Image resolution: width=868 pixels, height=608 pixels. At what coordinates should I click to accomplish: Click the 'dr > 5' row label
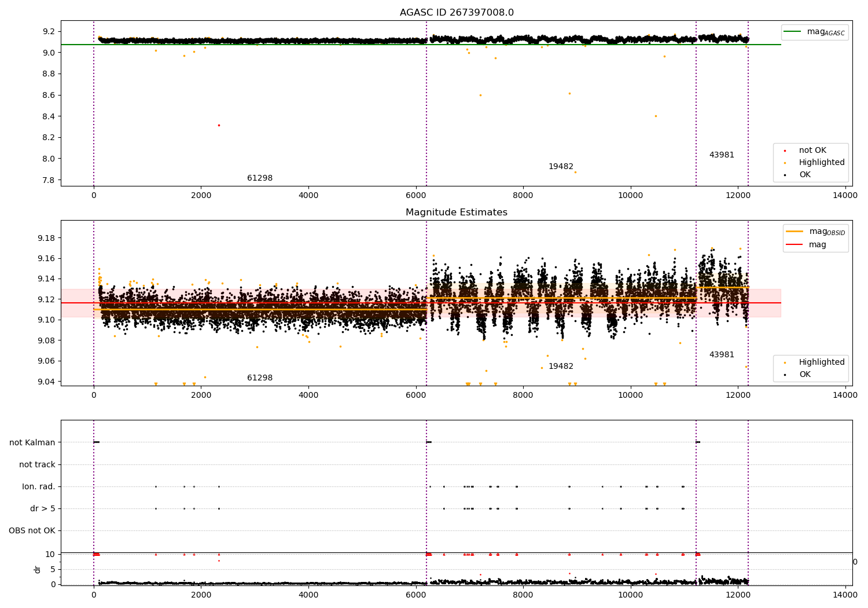(x=43, y=509)
